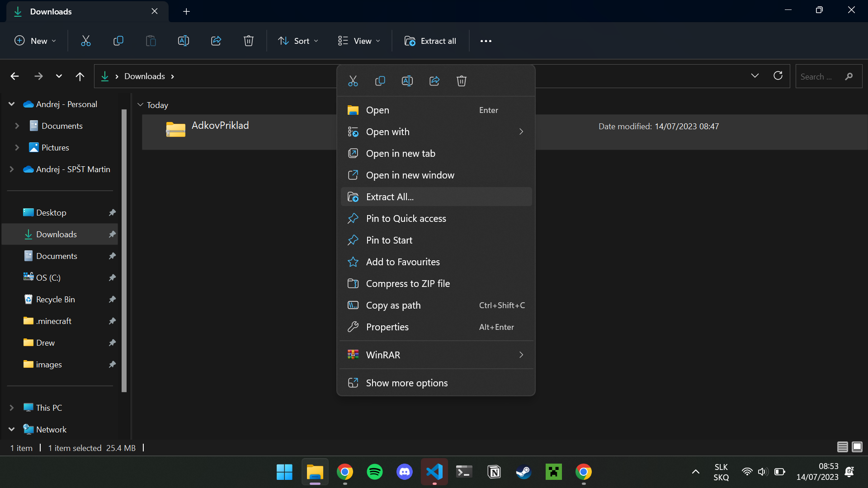Expand the address bar history dropdown
Viewport: 868px width, 488px height.
tap(755, 76)
